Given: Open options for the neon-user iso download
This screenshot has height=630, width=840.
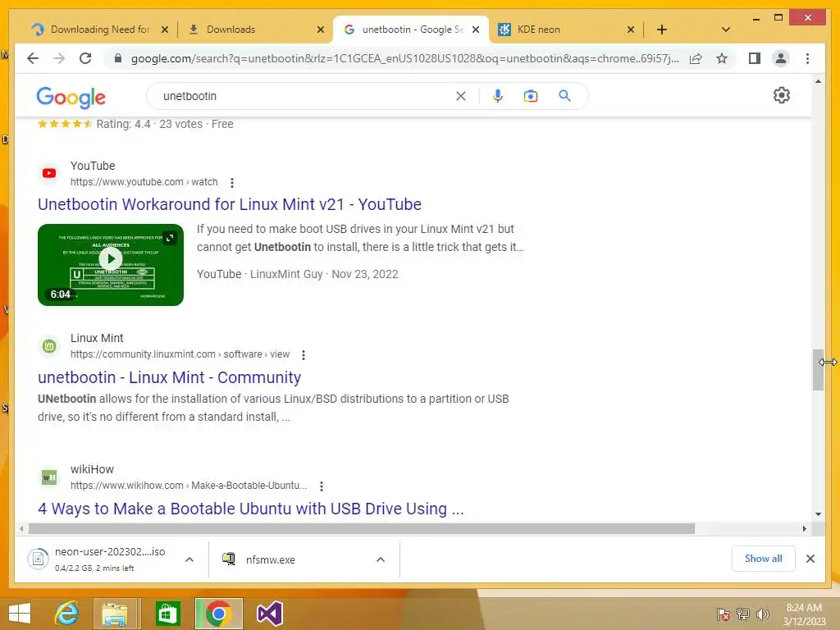Looking at the screenshot, I should 189,559.
